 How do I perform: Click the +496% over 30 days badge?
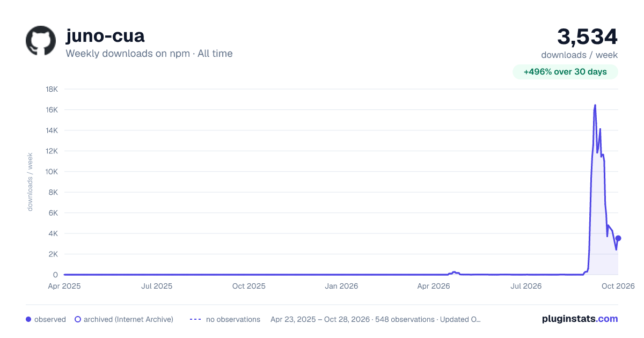point(565,72)
